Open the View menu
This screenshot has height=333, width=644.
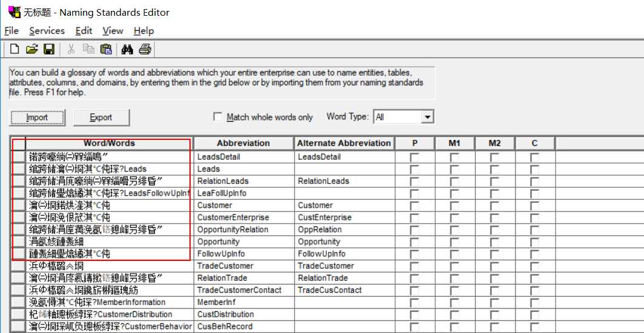coord(113,31)
